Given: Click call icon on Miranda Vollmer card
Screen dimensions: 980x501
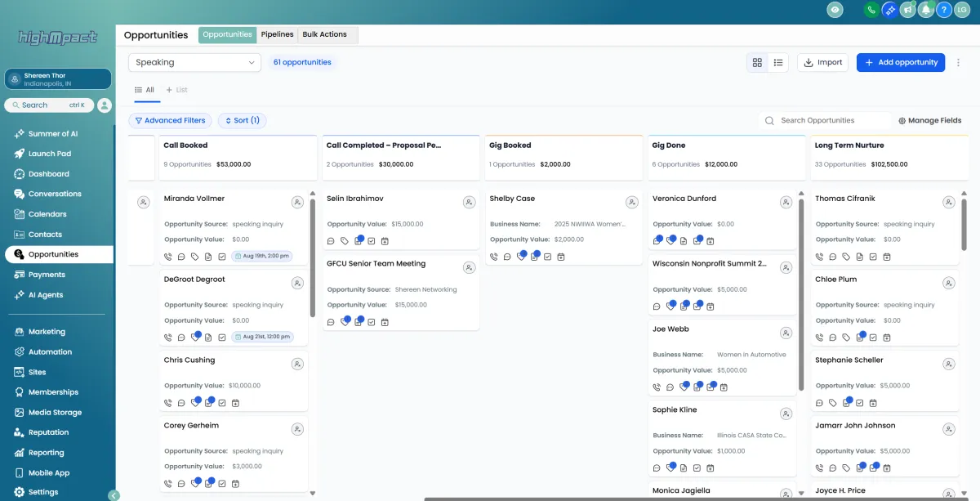Looking at the screenshot, I should (x=168, y=257).
